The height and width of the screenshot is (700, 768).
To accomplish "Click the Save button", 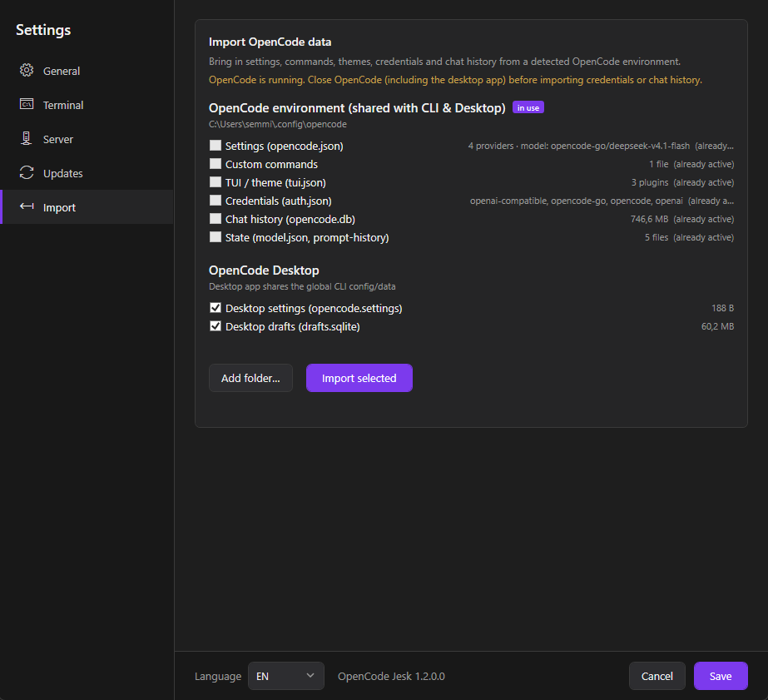I will click(721, 676).
